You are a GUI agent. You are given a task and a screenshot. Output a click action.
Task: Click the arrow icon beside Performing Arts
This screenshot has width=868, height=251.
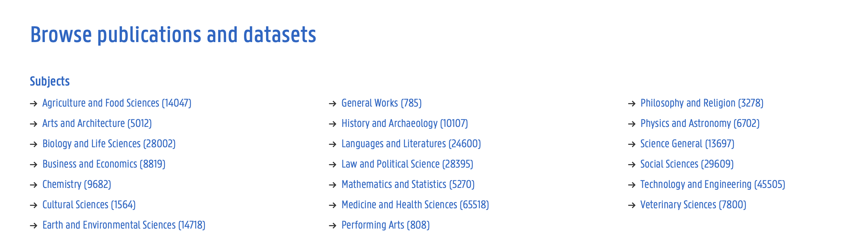tap(332, 225)
